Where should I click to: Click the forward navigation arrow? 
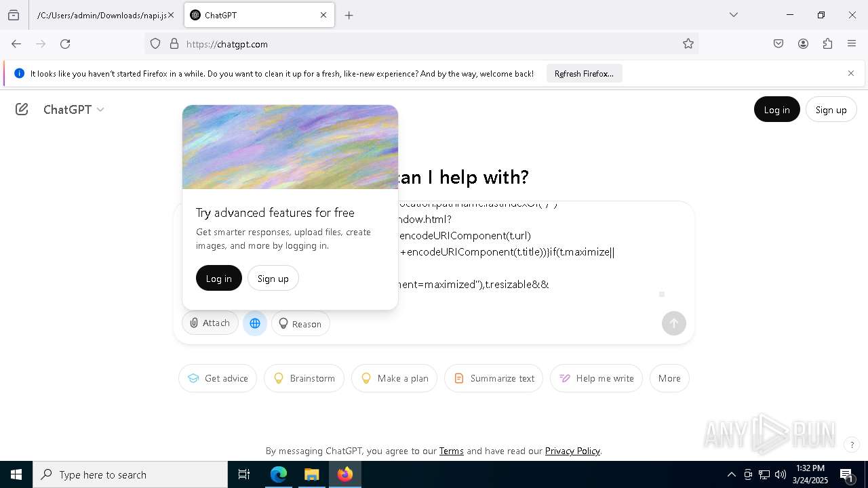tap(41, 44)
